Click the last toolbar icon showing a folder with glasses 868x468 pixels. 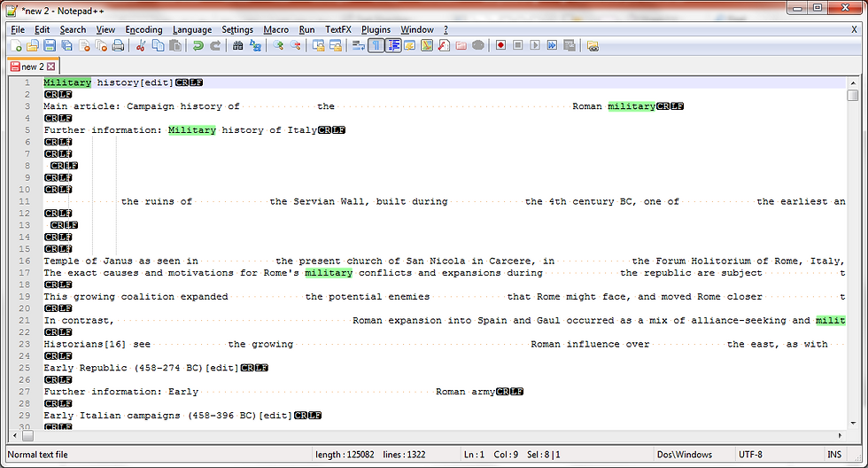(593, 46)
